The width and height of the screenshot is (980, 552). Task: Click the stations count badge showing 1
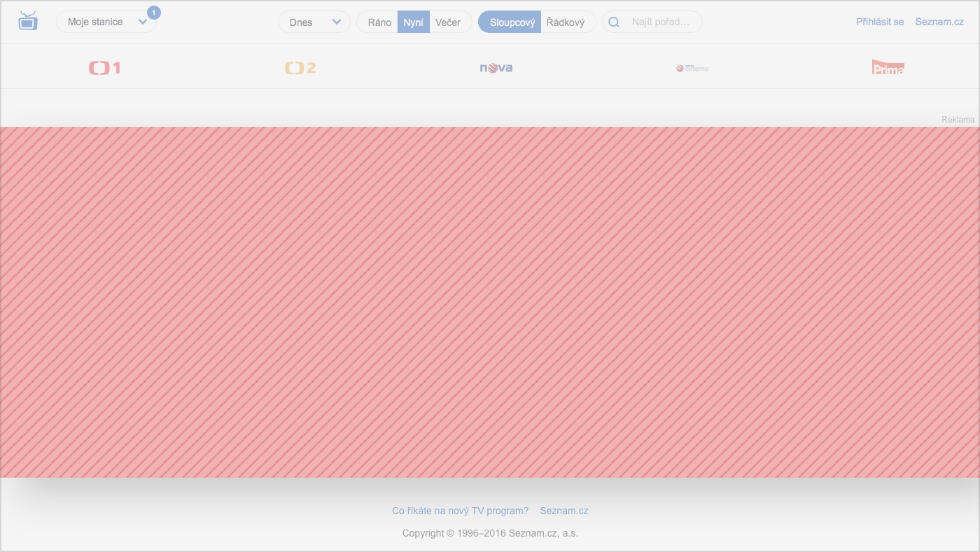pos(154,13)
